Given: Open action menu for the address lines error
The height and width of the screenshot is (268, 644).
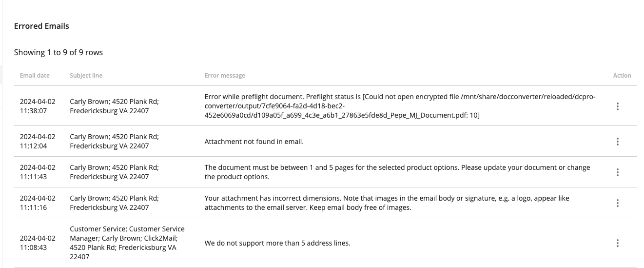Looking at the screenshot, I should coord(617,243).
